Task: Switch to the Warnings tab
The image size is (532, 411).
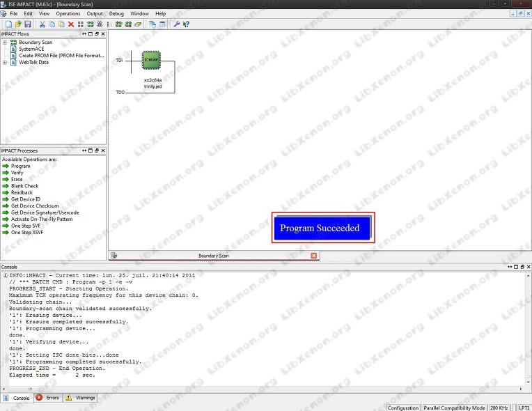Action: pyautogui.click(x=80, y=398)
